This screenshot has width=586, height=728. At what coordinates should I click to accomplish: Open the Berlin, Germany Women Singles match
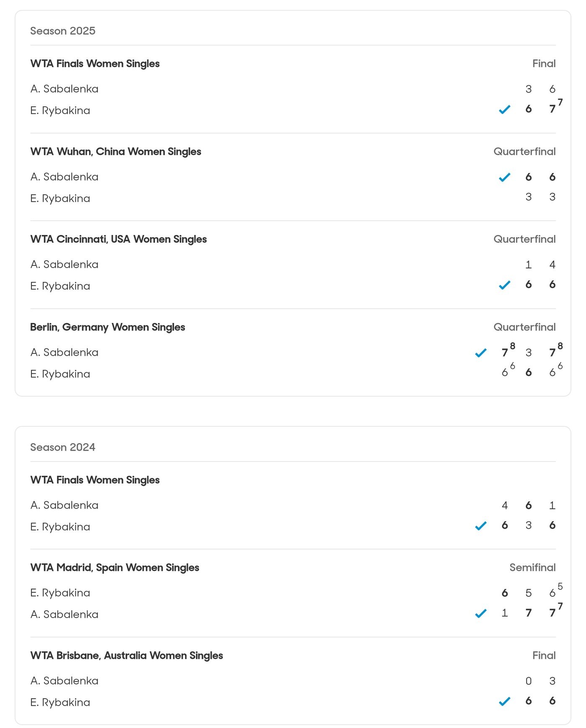(x=108, y=327)
